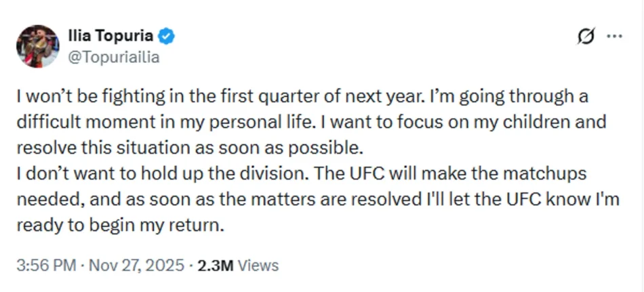Click the Grok slashed-circle icon
Screen dimensions: 644x292
[x=585, y=37]
